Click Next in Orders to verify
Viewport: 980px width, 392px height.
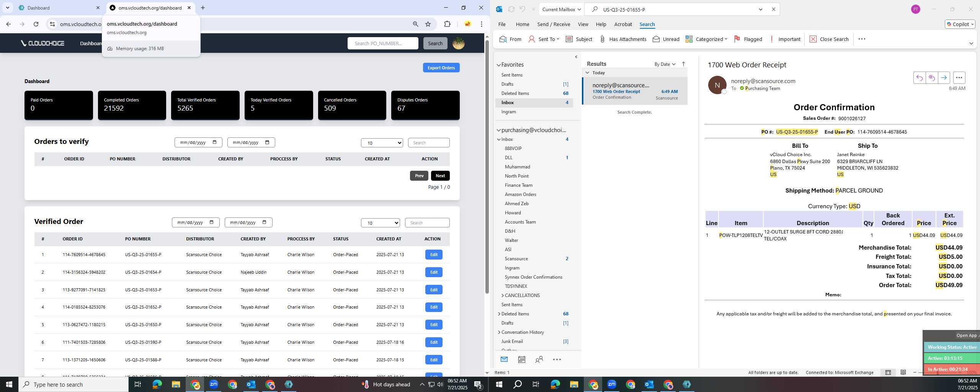coord(440,176)
